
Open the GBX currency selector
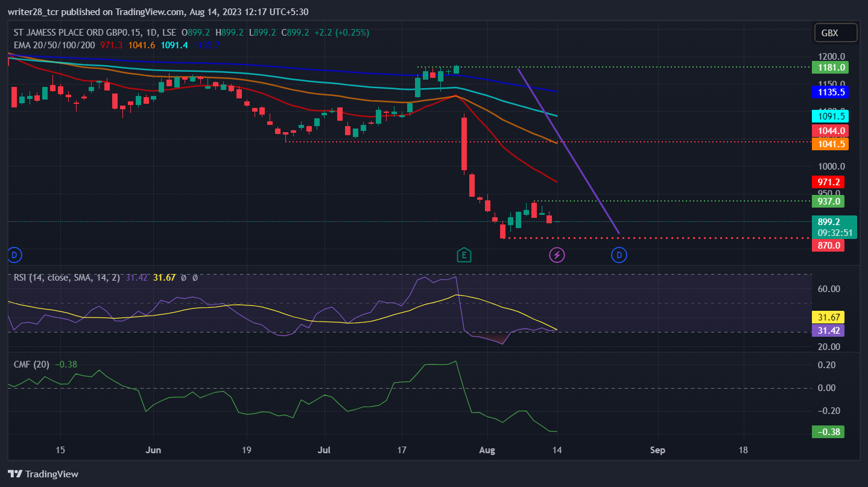point(835,33)
